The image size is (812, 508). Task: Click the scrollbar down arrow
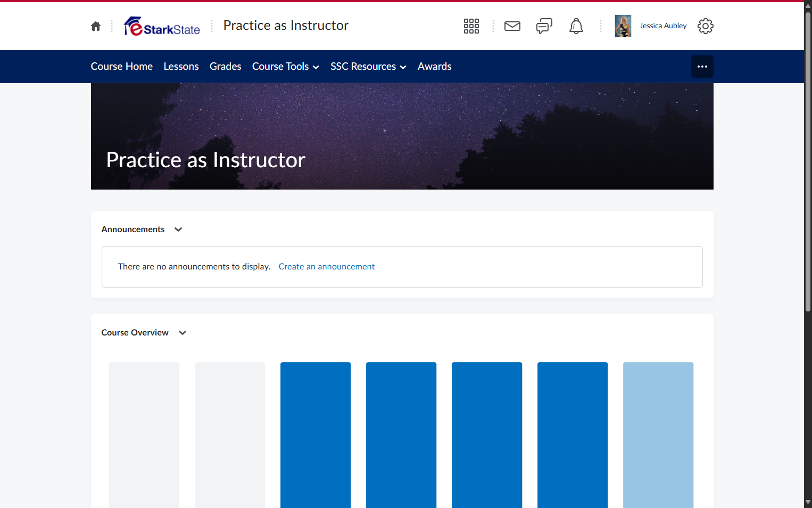(x=808, y=503)
